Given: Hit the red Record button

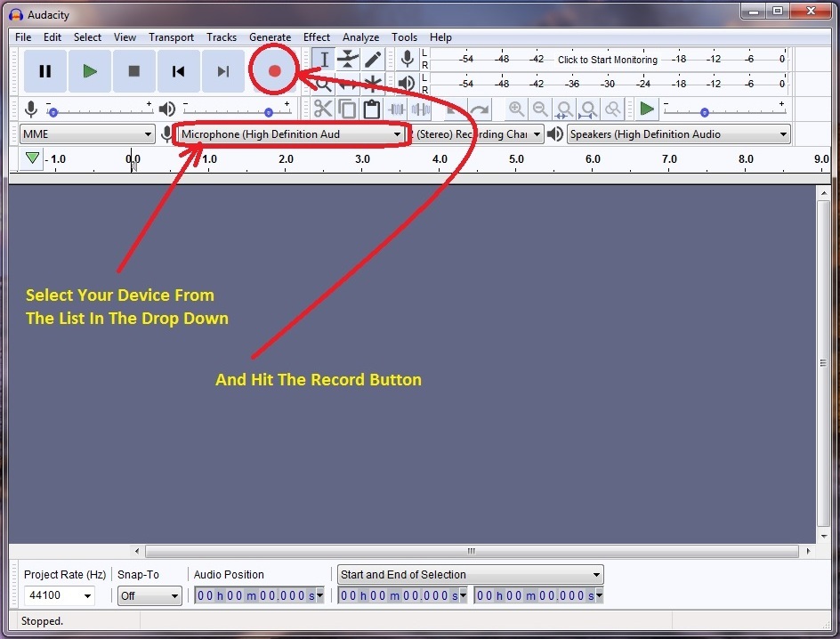Looking at the screenshot, I should pos(274,71).
